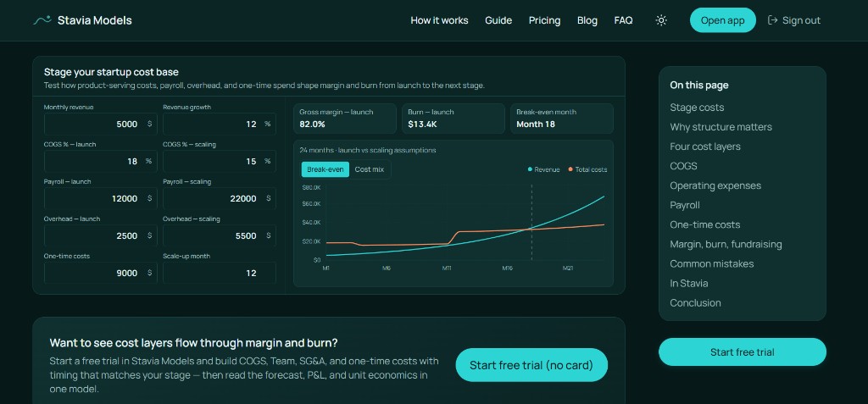This screenshot has width=868, height=404.
Task: Click the Sign out arrow icon
Action: pos(773,20)
